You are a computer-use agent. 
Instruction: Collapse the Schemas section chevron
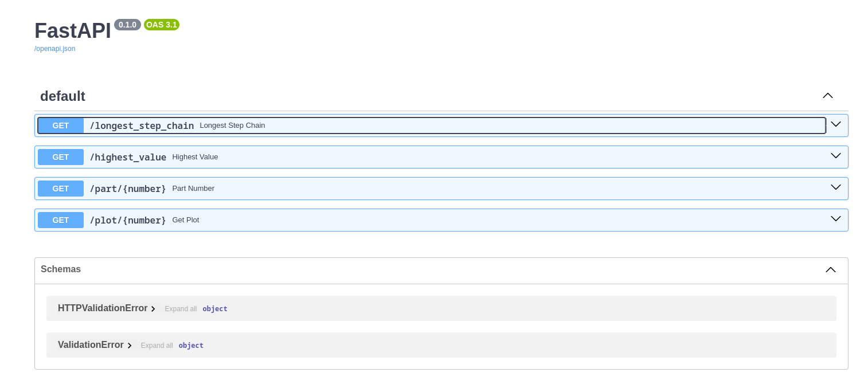tap(830, 270)
